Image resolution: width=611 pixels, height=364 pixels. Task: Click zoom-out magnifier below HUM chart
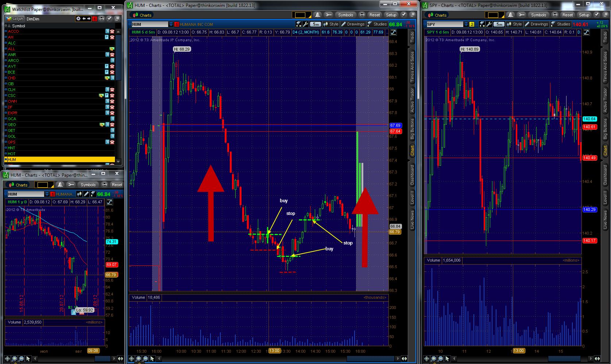(x=146, y=359)
